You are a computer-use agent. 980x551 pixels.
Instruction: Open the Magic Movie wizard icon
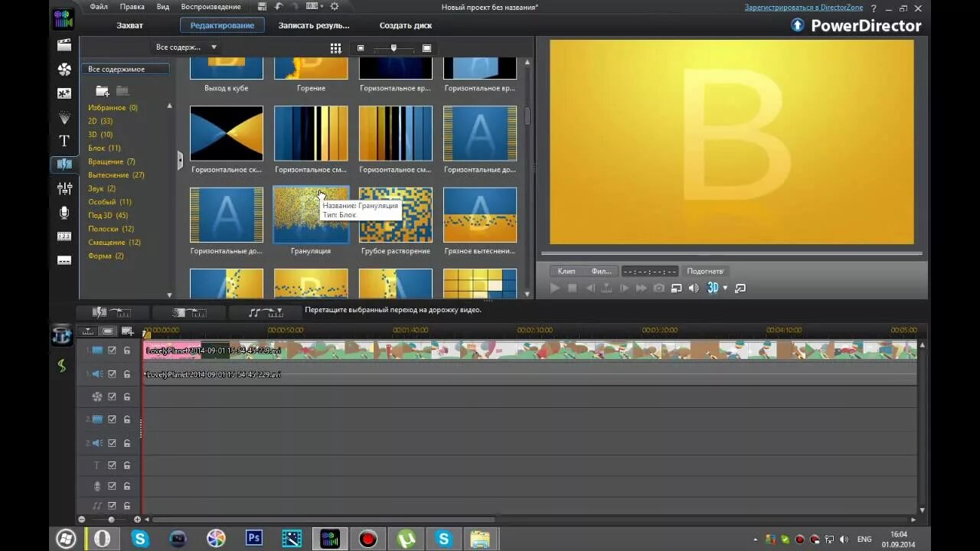[62, 335]
